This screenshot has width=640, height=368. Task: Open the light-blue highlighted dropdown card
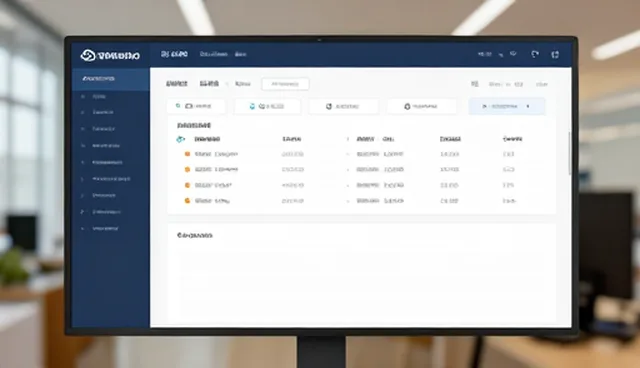507,106
